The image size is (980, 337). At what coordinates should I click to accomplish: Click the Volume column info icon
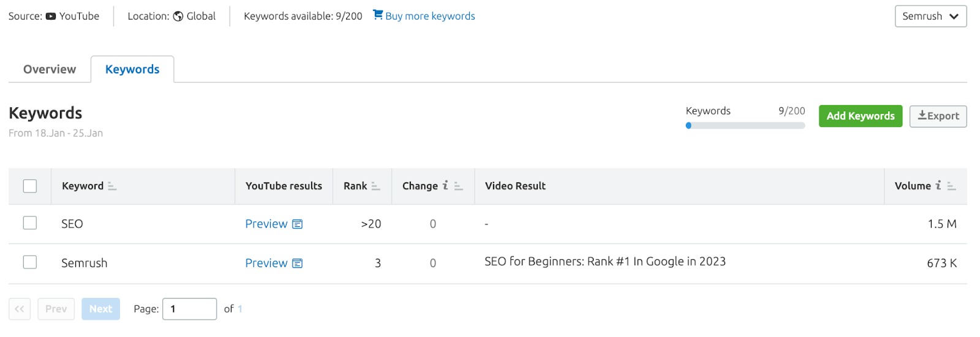(938, 185)
